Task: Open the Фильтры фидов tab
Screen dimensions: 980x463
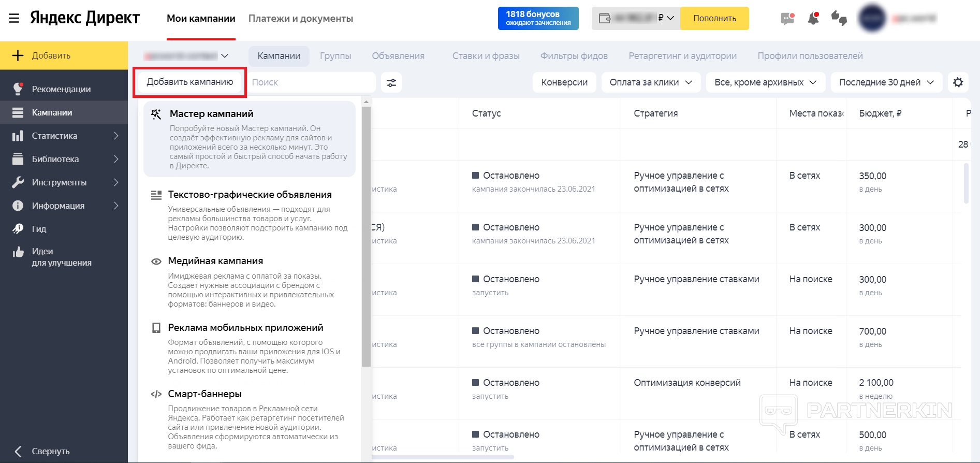Action: (x=574, y=56)
